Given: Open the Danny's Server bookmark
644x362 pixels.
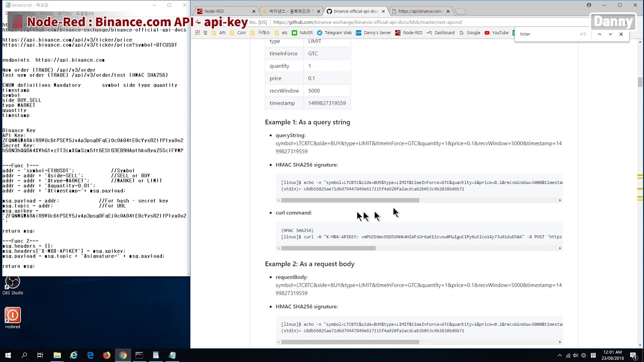Looking at the screenshot, I should [x=373, y=33].
